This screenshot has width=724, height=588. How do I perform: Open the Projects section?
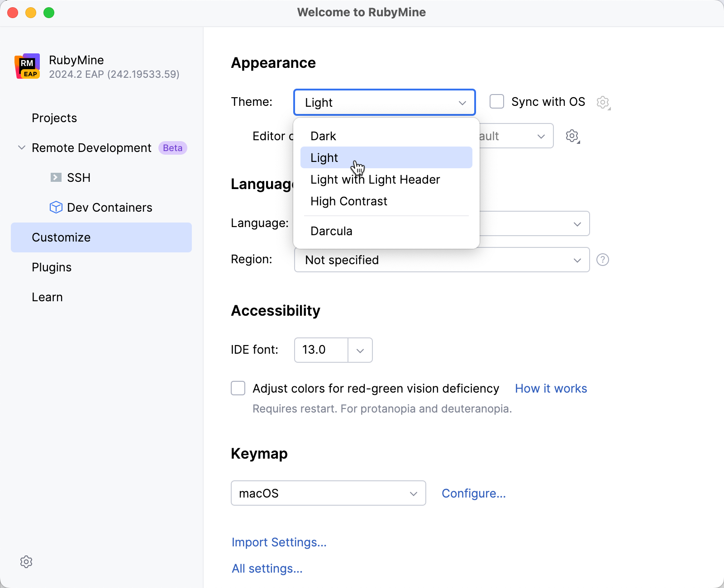(54, 118)
